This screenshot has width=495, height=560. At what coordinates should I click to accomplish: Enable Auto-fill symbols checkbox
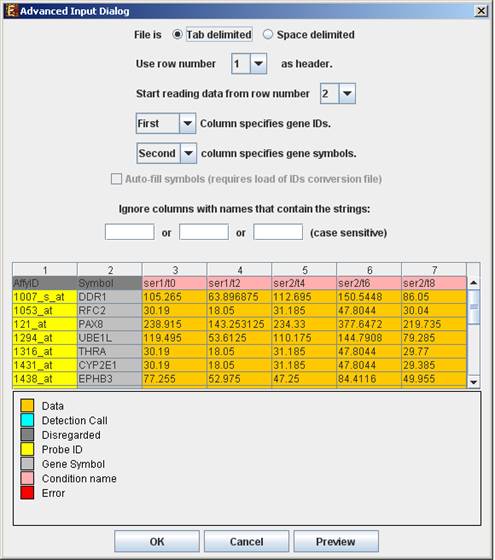pos(116,179)
